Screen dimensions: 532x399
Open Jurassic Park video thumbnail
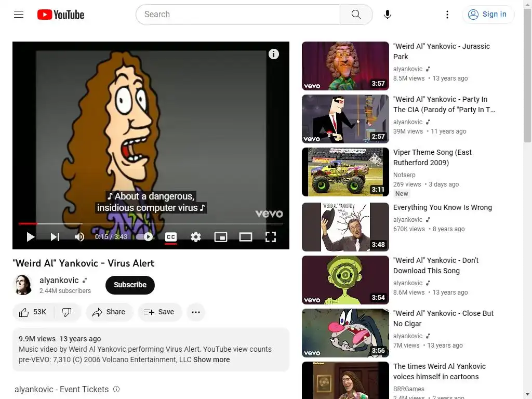click(345, 66)
